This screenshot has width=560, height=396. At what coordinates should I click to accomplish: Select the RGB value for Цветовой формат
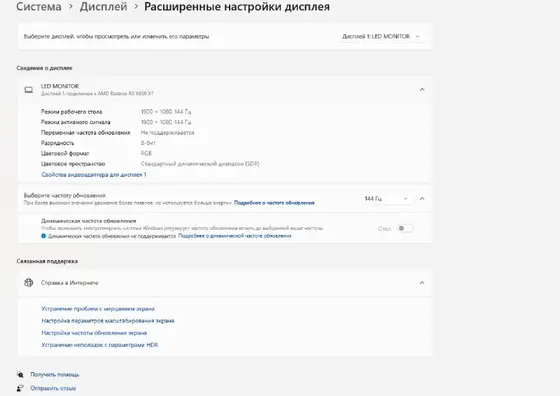[146, 153]
